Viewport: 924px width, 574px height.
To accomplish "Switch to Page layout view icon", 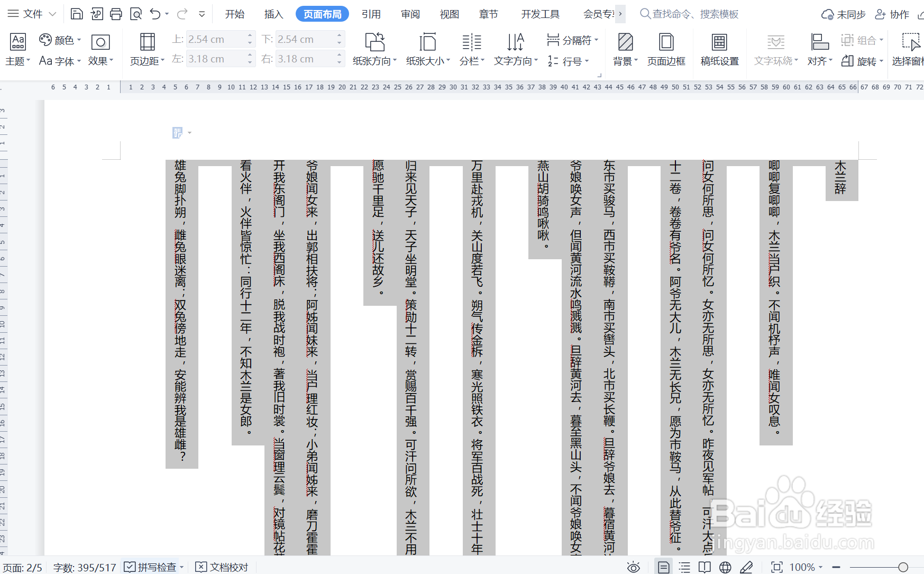I will point(663,567).
